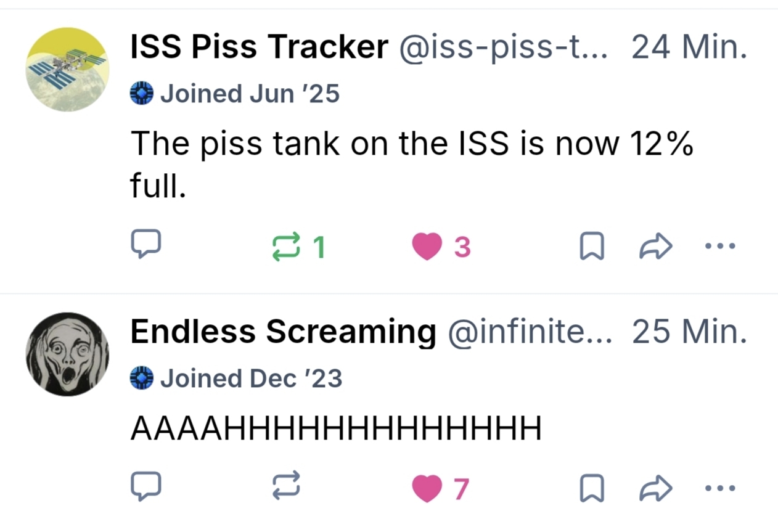The image size is (778, 532).
Task: Share the ISS Piss Tracker post
Action: click(655, 246)
